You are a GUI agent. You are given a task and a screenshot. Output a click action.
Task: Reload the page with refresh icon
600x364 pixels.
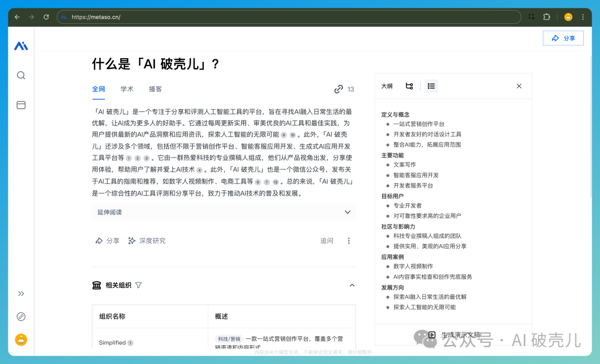click(x=46, y=17)
